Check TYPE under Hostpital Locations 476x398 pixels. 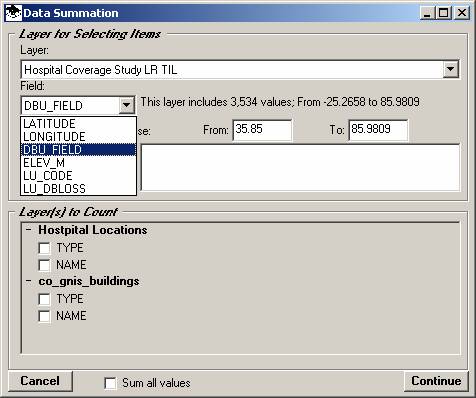44,248
